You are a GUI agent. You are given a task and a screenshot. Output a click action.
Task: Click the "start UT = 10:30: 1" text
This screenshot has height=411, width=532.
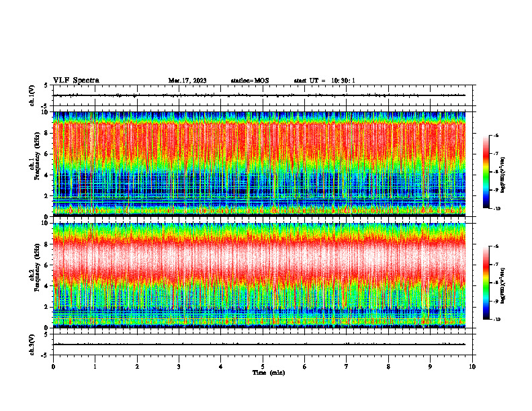pyautogui.click(x=324, y=81)
